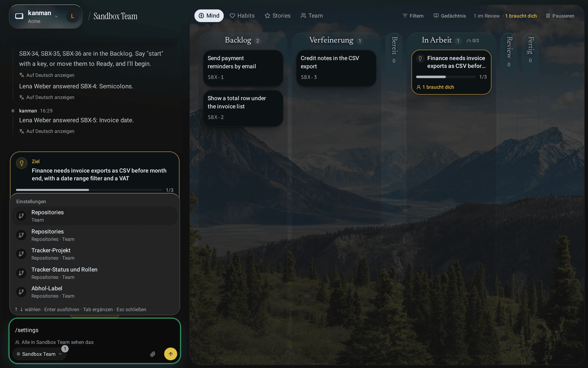
Task: Click the 0/2 counter in In Arbeit header
Action: (x=473, y=41)
